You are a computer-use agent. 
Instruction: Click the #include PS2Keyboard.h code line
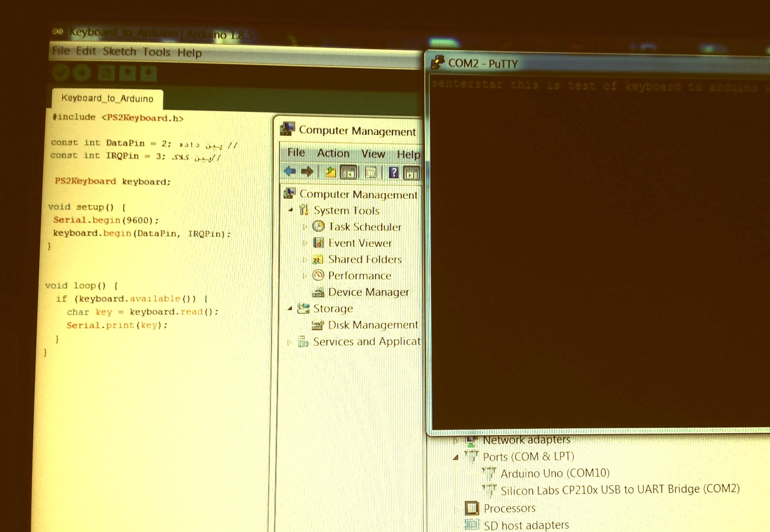(118, 117)
